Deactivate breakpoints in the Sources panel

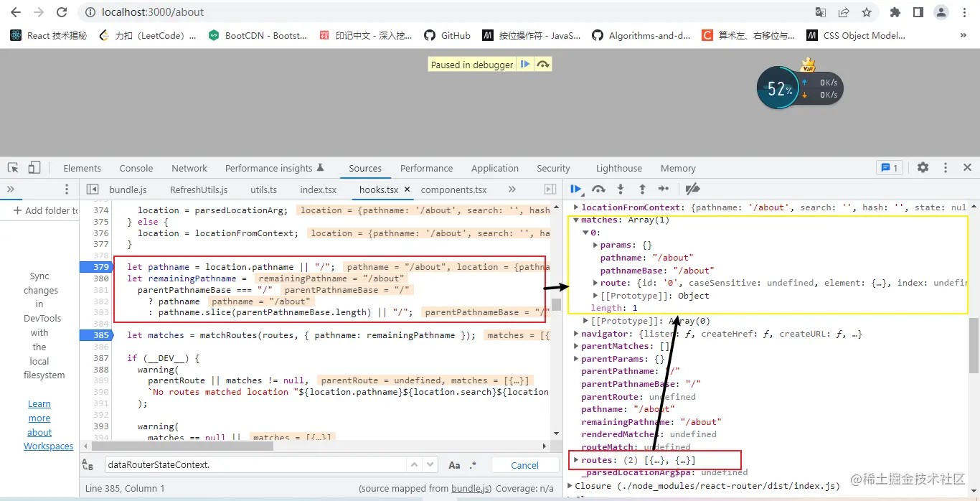click(692, 189)
